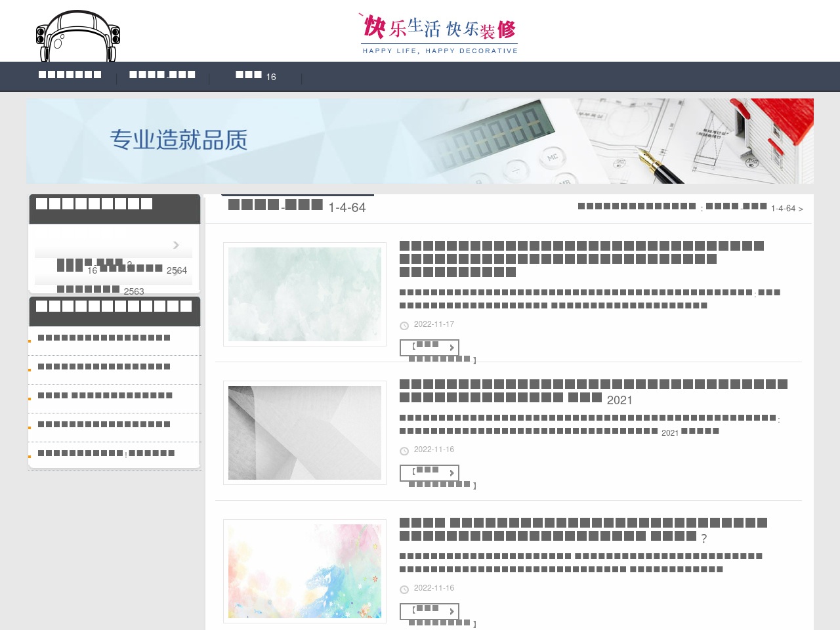Open the sidebar link ending in 2563
Image resolution: width=840 pixels, height=630 pixels.
tap(100, 289)
